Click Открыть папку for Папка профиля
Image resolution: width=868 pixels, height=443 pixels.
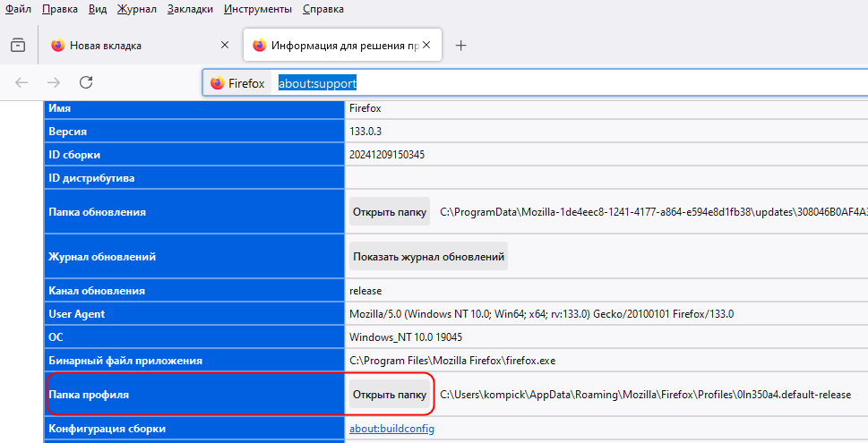(x=390, y=395)
